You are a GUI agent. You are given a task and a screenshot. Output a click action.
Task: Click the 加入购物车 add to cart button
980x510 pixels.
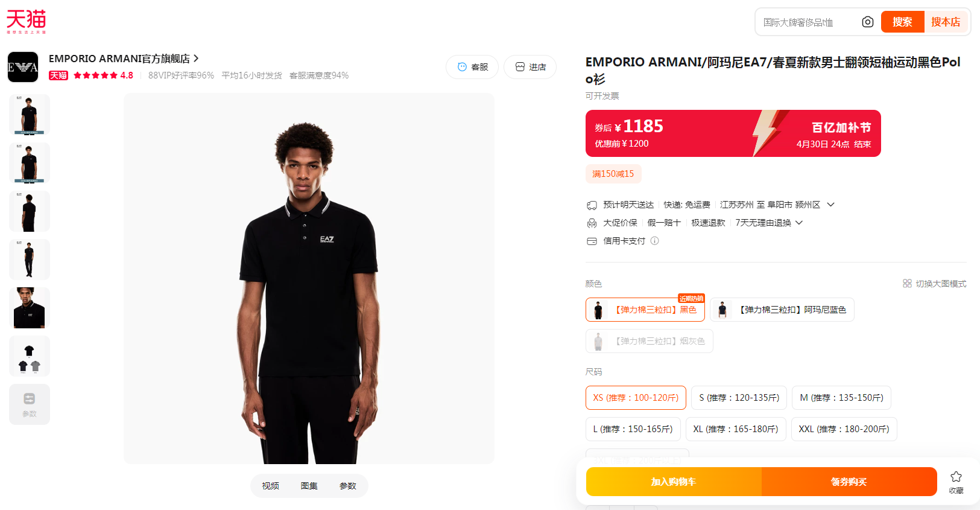tap(674, 482)
